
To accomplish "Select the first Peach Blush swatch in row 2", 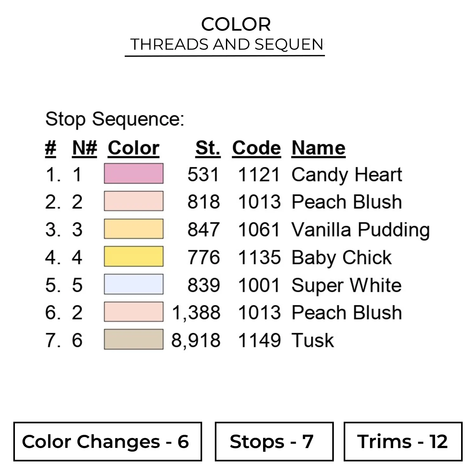I will pyautogui.click(x=134, y=201).
